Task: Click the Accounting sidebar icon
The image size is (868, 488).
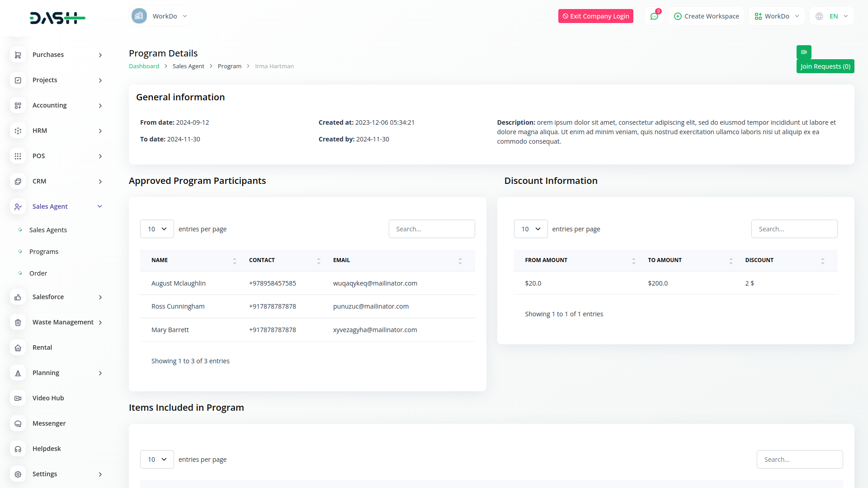Action: click(18, 105)
